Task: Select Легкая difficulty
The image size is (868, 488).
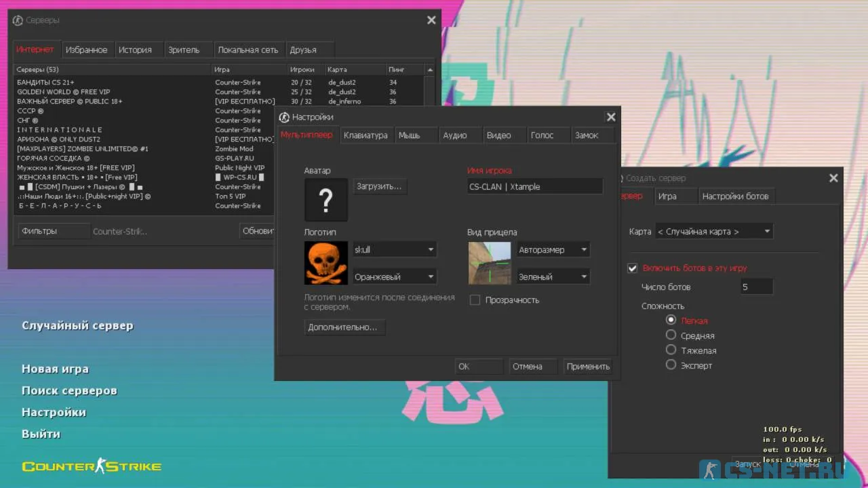Action: click(x=671, y=320)
